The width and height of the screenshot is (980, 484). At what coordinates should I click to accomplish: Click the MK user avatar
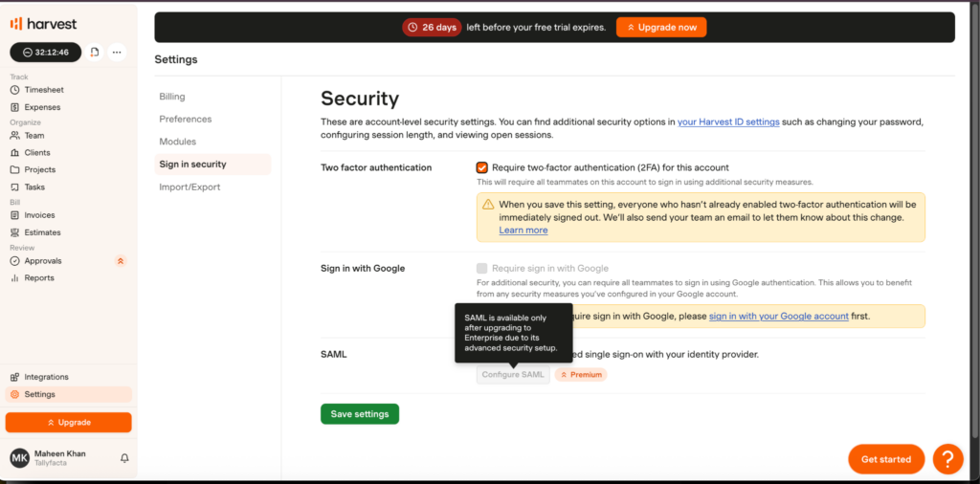click(19, 458)
